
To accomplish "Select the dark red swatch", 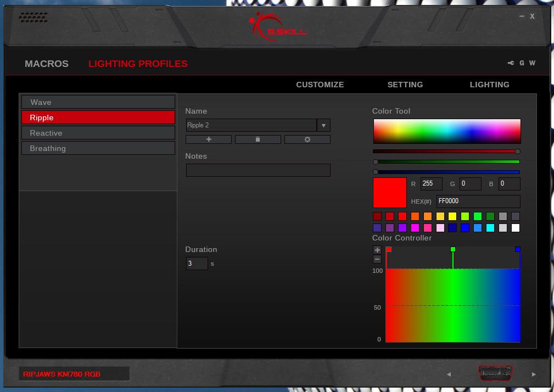I will (x=377, y=216).
